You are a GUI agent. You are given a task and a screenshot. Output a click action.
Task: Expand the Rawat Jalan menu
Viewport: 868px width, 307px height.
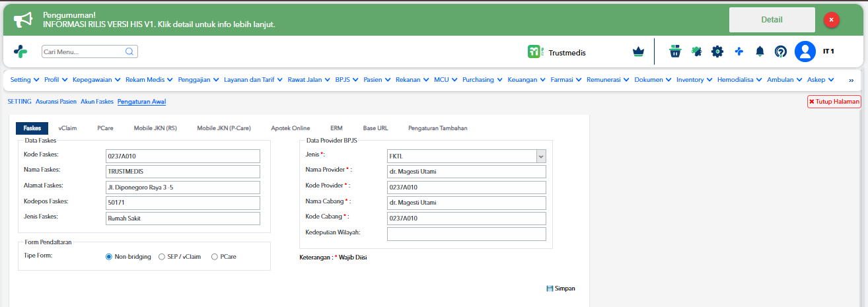click(309, 80)
